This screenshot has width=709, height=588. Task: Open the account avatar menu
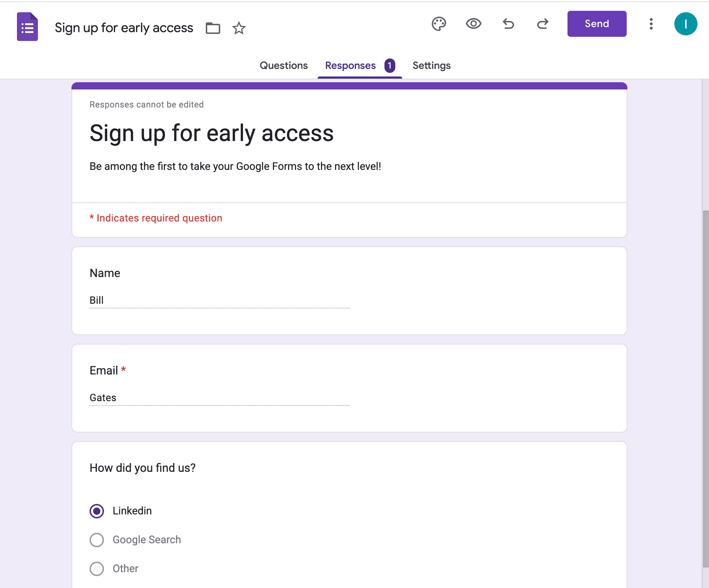pos(686,24)
